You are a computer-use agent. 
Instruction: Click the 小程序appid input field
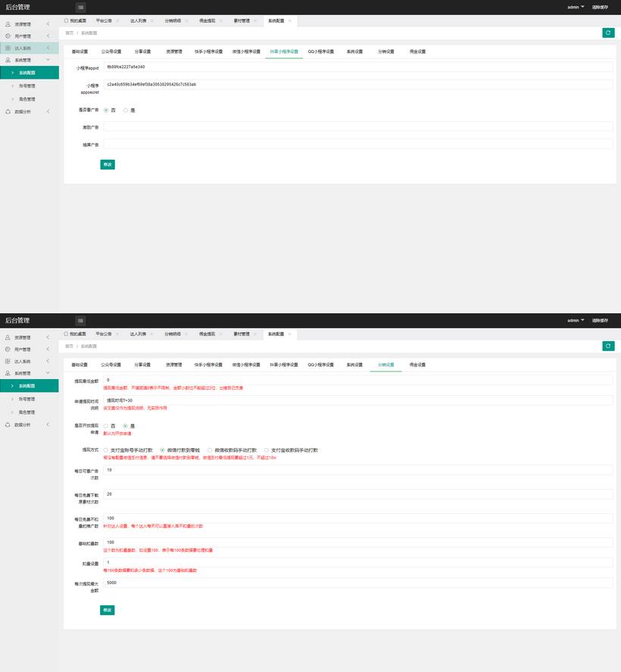357,67
